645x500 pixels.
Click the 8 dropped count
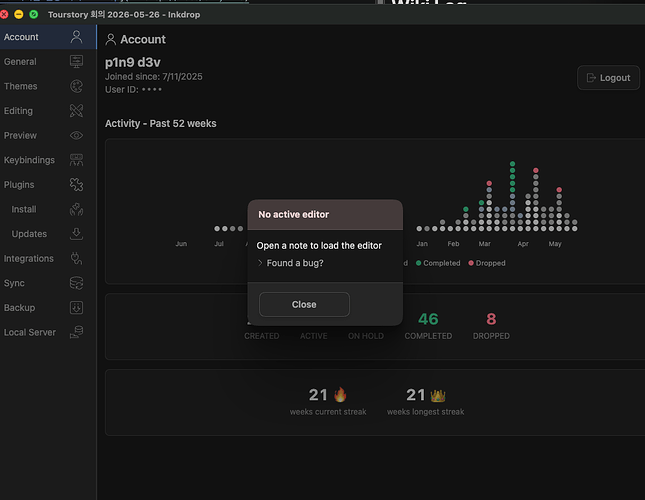(491, 319)
